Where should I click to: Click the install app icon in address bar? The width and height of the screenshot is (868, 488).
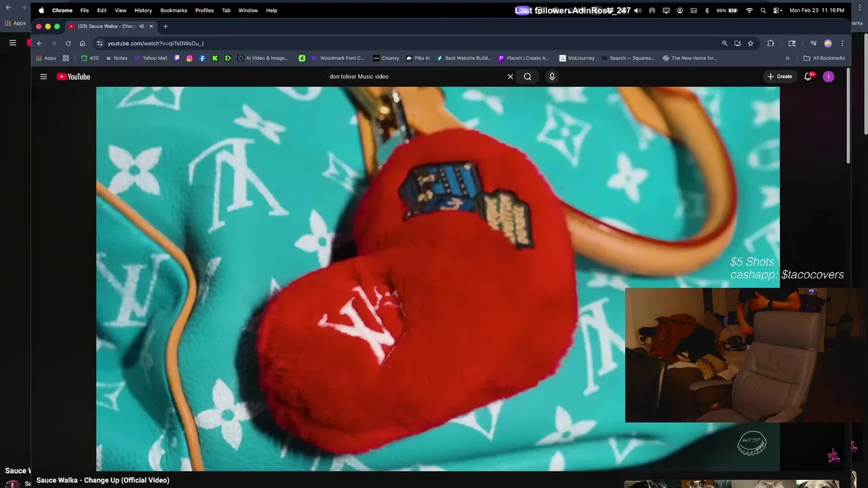tap(738, 43)
